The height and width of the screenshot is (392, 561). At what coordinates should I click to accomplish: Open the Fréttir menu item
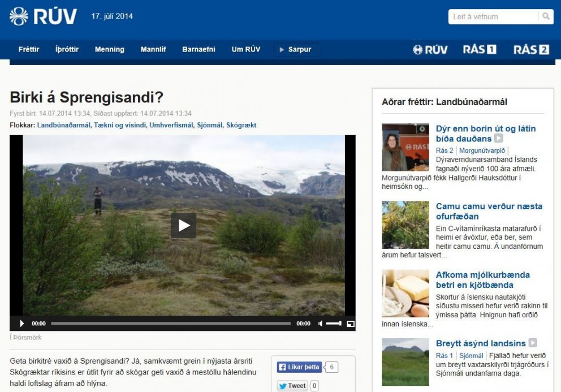tap(28, 49)
